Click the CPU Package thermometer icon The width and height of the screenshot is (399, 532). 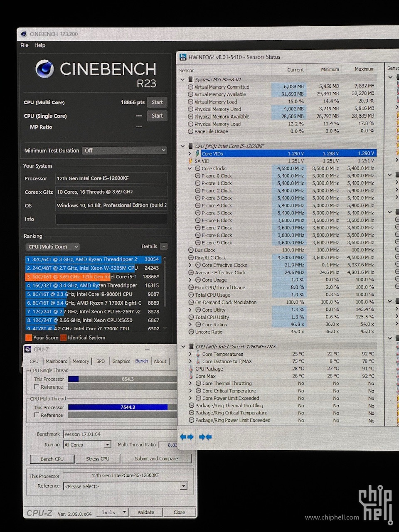coord(191,369)
